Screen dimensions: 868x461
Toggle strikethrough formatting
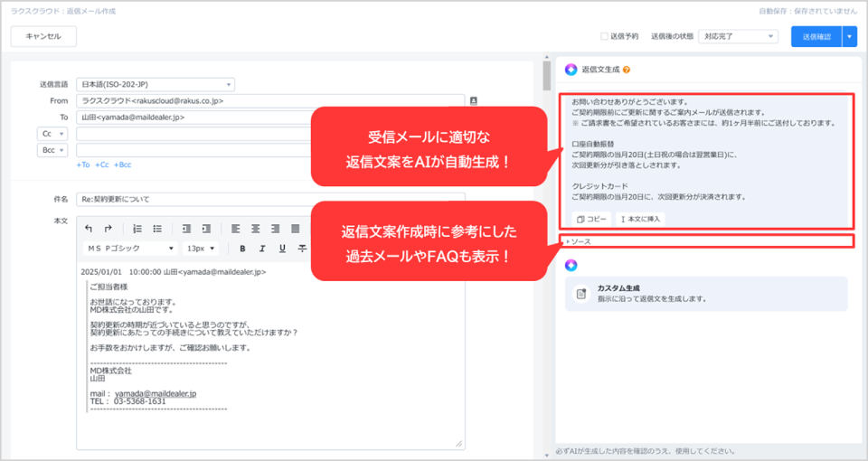coord(302,249)
